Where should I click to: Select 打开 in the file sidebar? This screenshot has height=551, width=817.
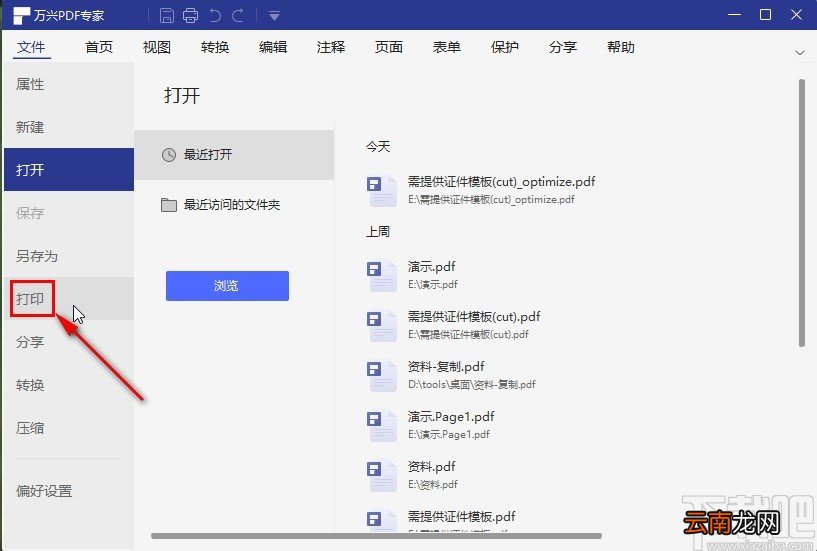click(69, 169)
